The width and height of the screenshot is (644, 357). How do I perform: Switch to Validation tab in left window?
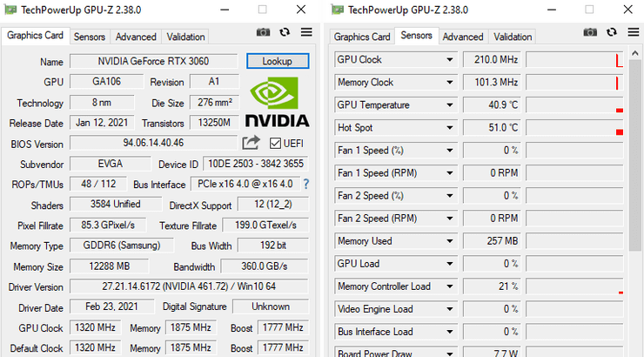click(185, 37)
